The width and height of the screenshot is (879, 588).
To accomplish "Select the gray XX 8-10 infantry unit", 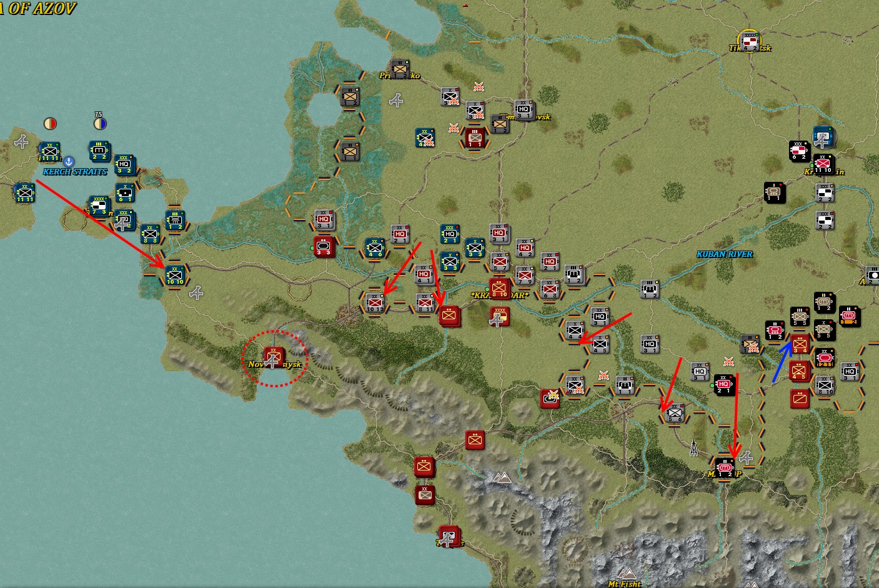I will click(824, 385).
